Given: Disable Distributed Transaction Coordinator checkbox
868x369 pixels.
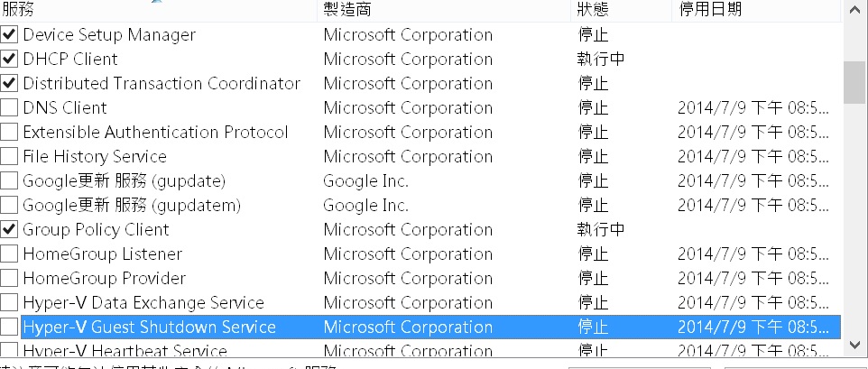Looking at the screenshot, I should [9, 84].
